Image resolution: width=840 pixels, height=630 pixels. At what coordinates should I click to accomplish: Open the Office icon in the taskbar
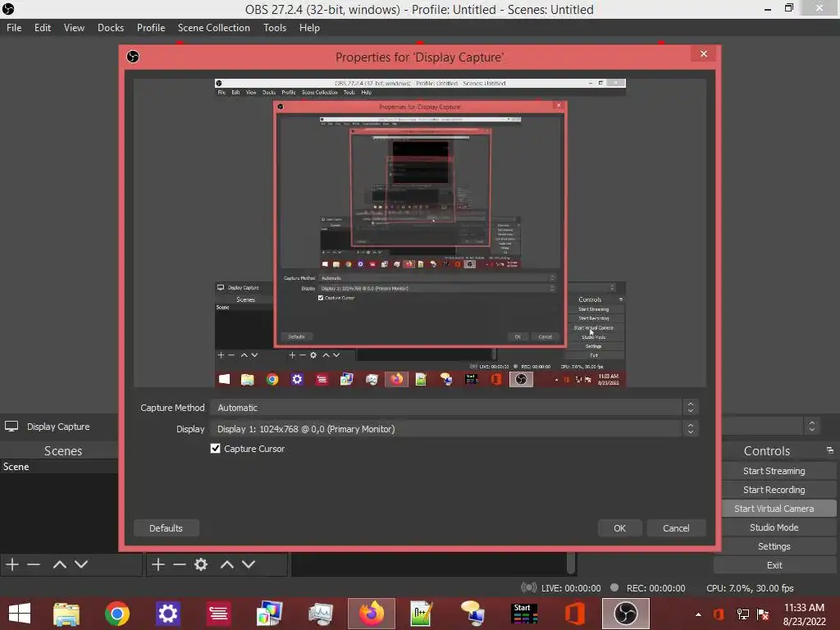575,614
